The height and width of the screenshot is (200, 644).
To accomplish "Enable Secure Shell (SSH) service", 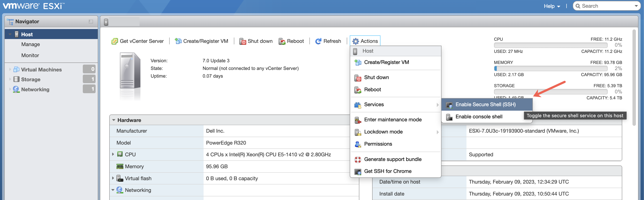I will click(485, 105).
